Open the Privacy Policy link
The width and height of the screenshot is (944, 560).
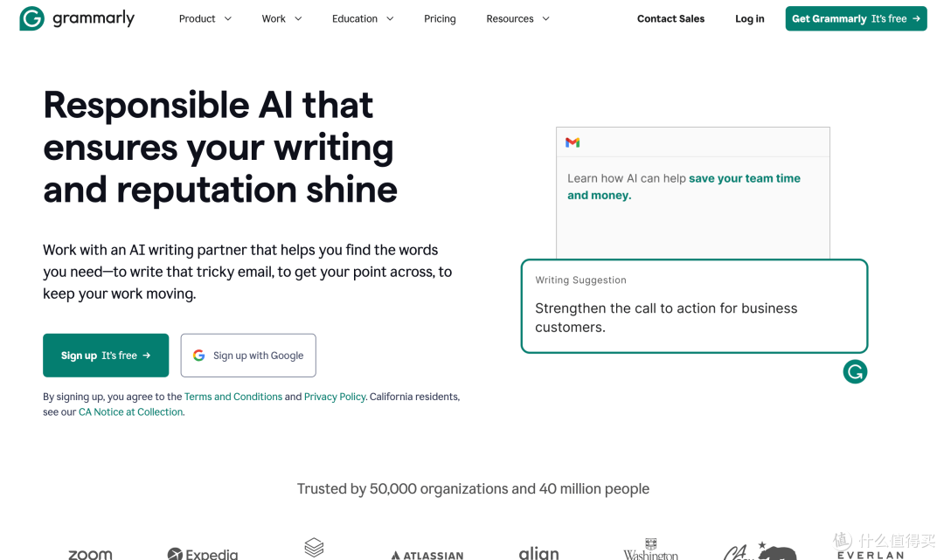tap(335, 397)
